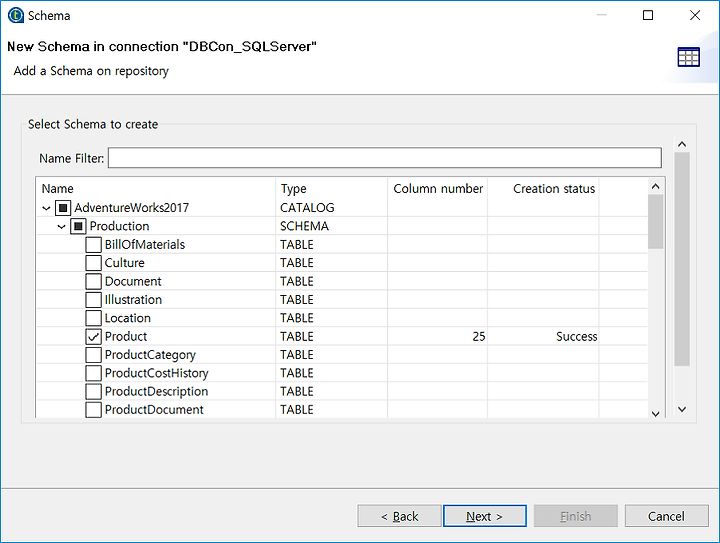The image size is (720, 543).
Task: Select the ProductDescription row label
Action: pyautogui.click(x=157, y=392)
